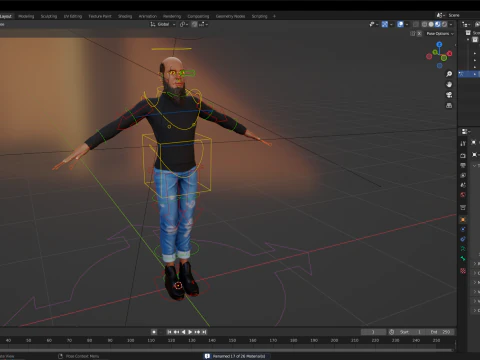Open the View Layer properties tab

pos(463,175)
